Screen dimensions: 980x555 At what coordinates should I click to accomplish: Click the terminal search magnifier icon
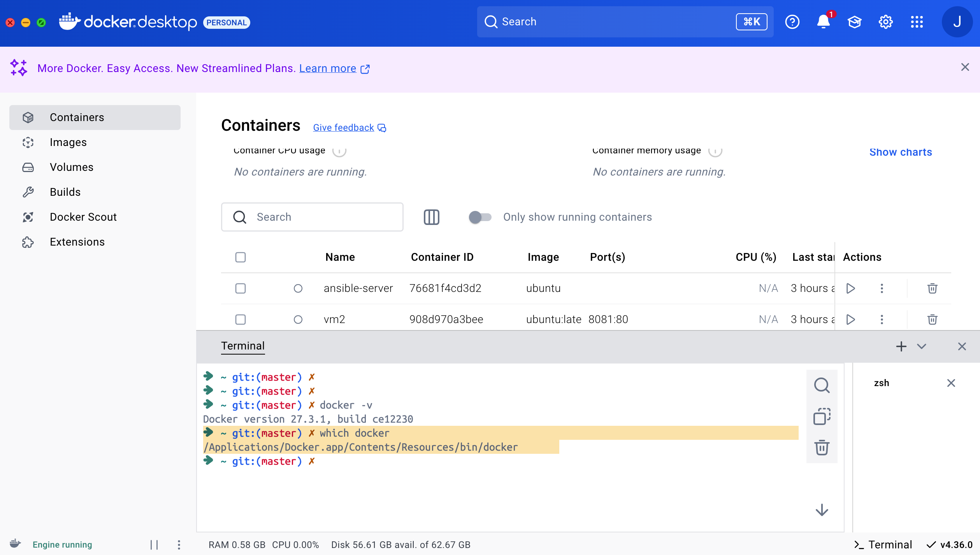[822, 385]
